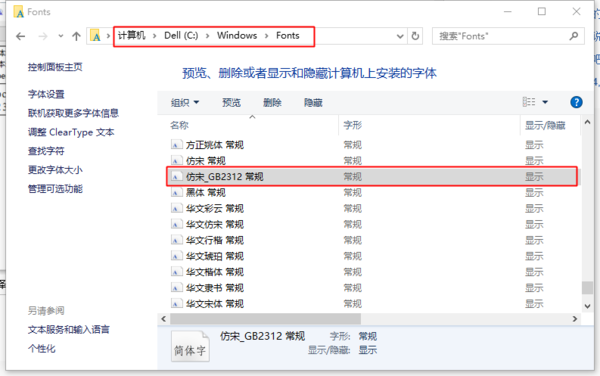
Task: Select font 华文行楷 常规
Action: [215, 240]
